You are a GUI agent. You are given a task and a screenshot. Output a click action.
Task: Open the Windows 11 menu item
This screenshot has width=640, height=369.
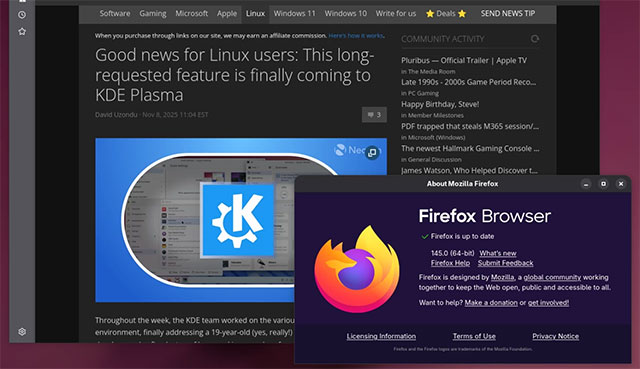[294, 13]
